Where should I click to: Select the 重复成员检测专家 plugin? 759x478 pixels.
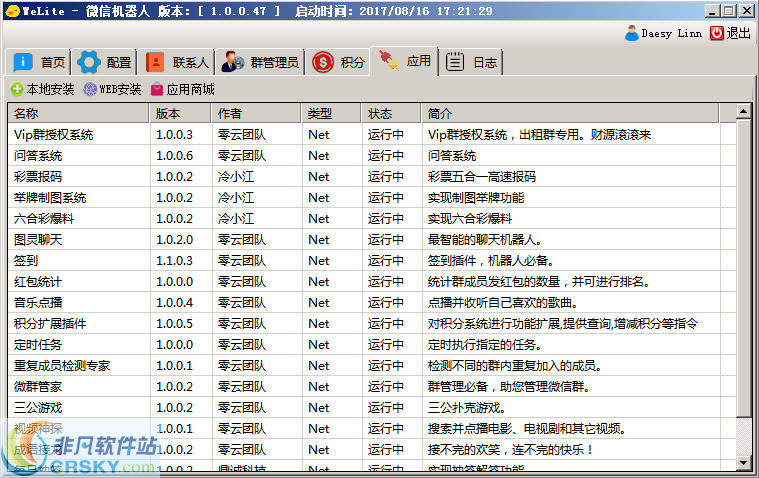pos(62,366)
